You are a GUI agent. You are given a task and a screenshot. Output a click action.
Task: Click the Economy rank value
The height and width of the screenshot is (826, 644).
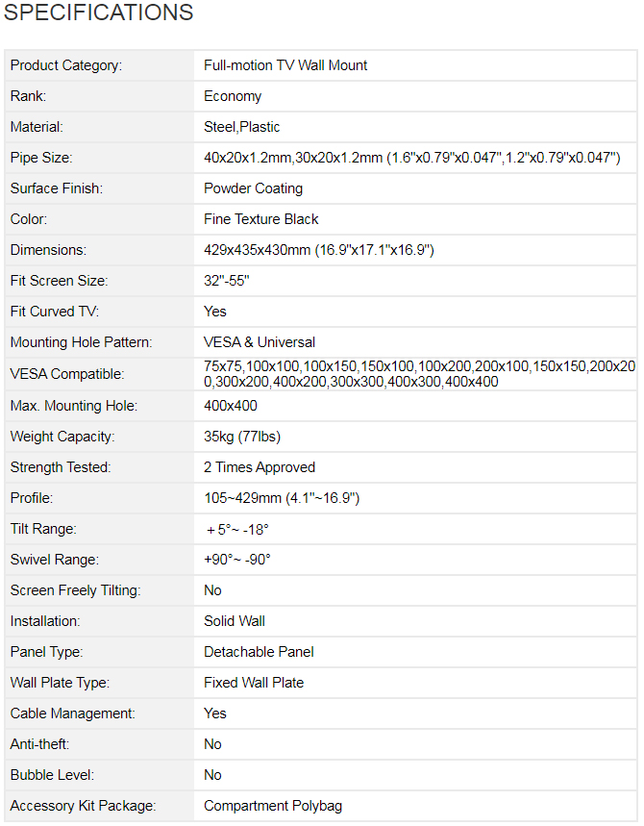[x=233, y=96]
